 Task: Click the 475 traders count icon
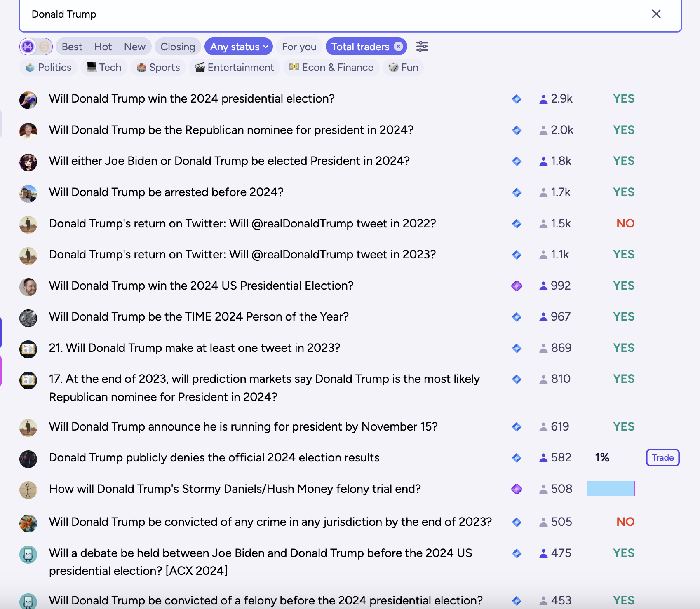[x=543, y=554]
